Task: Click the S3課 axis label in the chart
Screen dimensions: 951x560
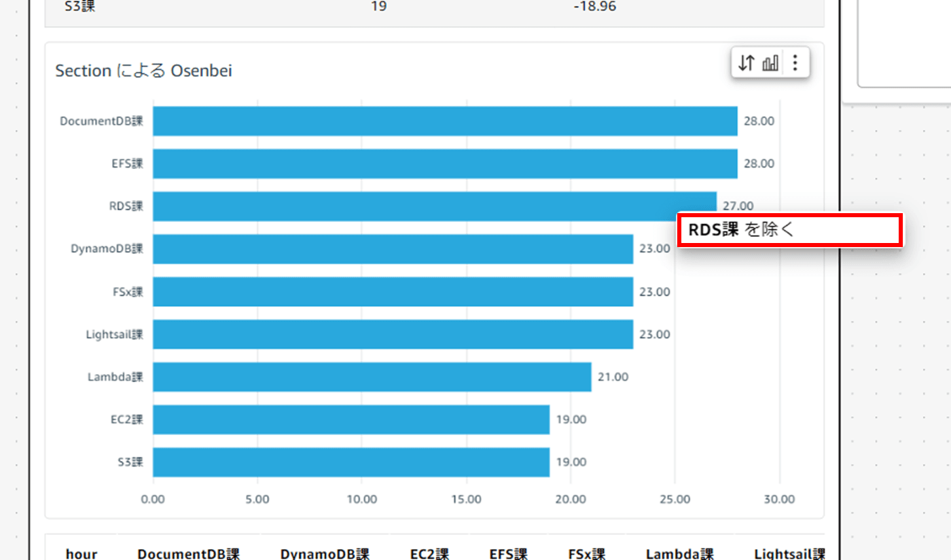Action: [130, 462]
